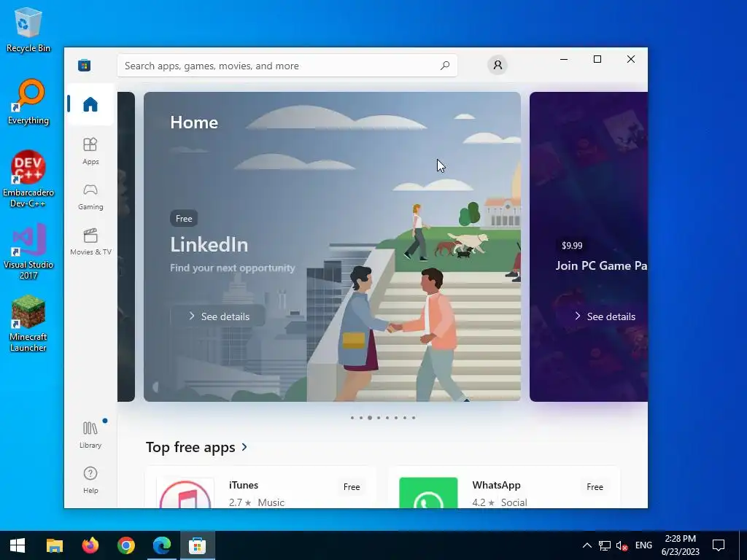Open File Explorer from taskbar
The width and height of the screenshot is (747, 560).
[x=54, y=545]
